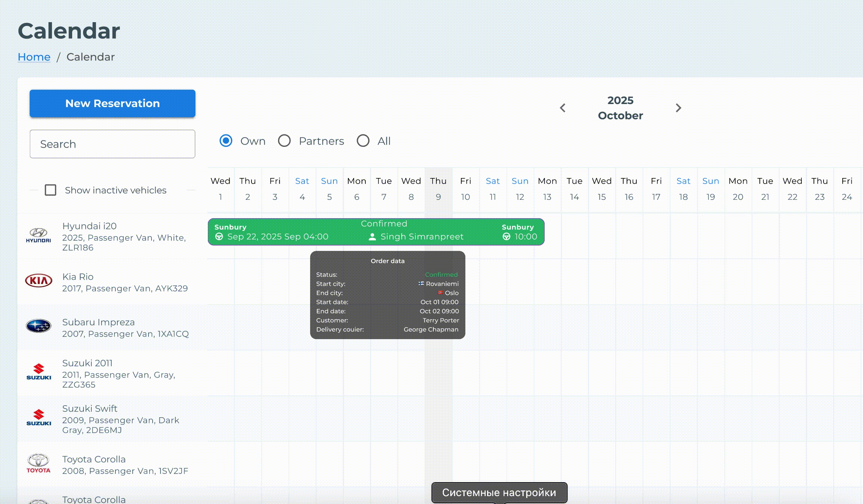Click the Системные настройки tooltip label
This screenshot has height=504, width=863.
tap(499, 492)
